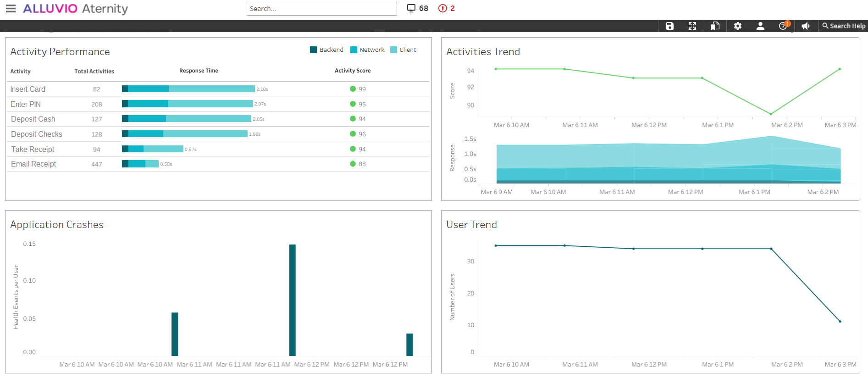Click the Alluvio Aternity logo
The width and height of the screenshot is (868, 378).
(x=76, y=9)
